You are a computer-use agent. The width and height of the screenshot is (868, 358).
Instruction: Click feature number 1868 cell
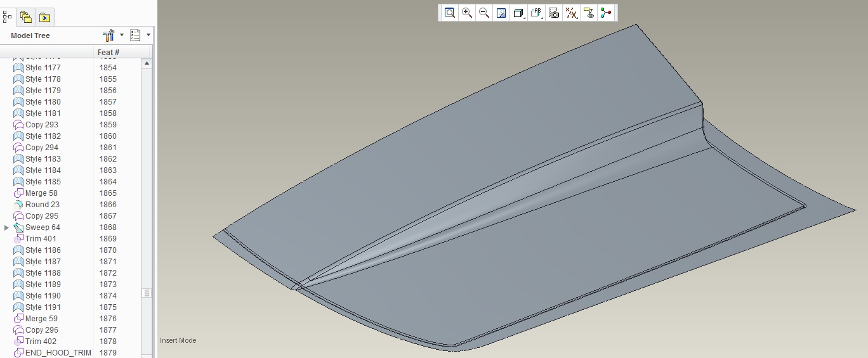(108, 227)
